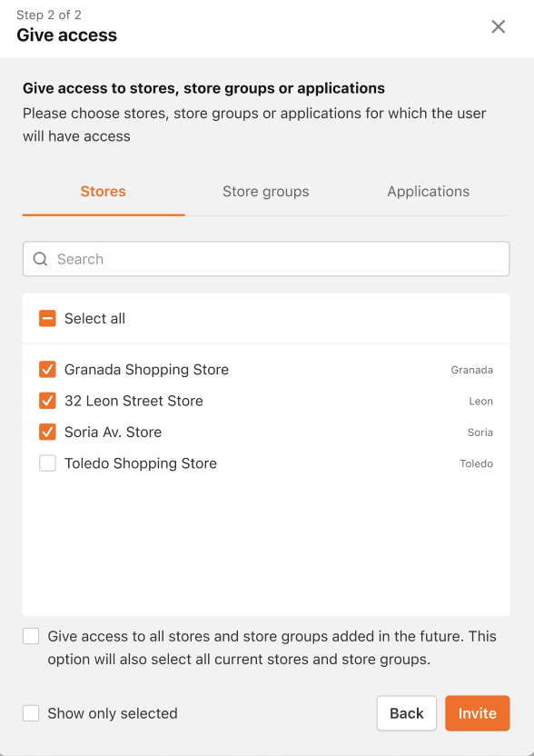Send invitation with the Invite button
534x756 pixels.
coord(477,713)
